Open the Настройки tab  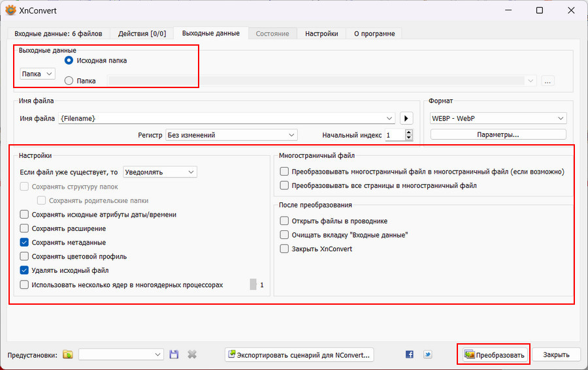(321, 33)
